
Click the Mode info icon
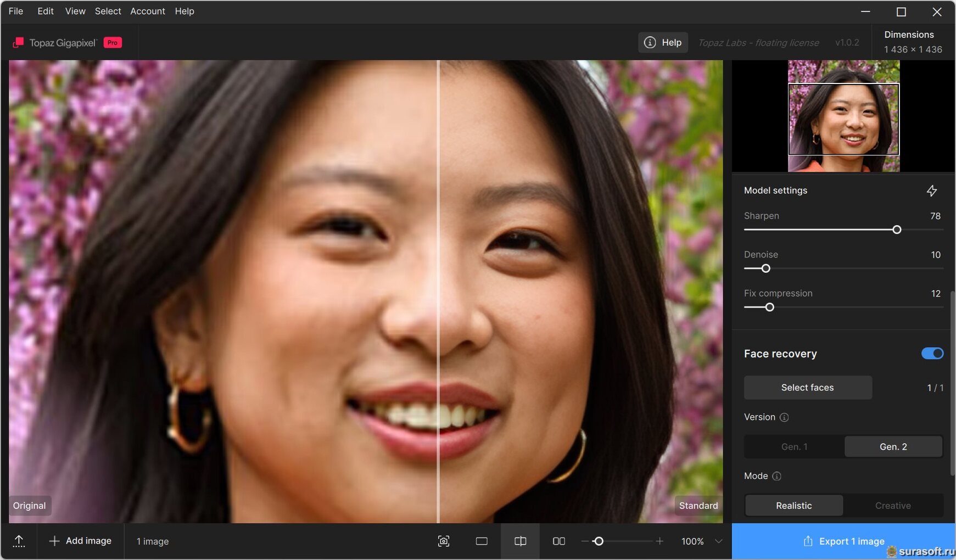tap(776, 476)
